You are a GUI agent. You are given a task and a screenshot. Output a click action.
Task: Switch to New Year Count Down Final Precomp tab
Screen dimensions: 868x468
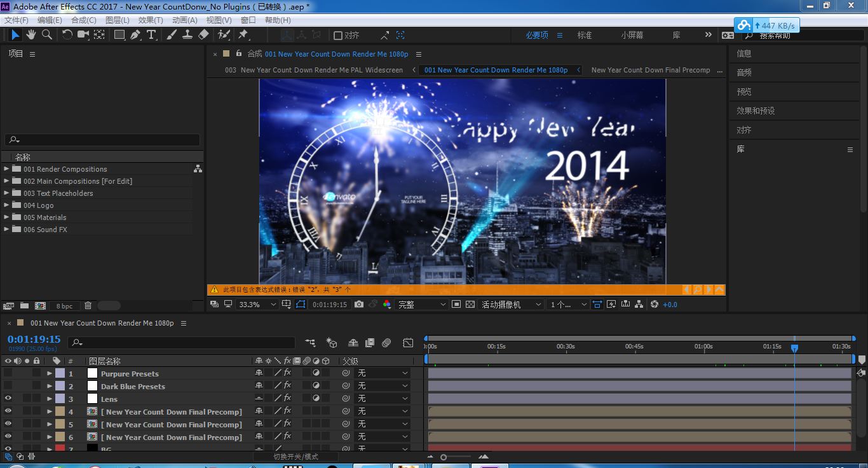651,70
